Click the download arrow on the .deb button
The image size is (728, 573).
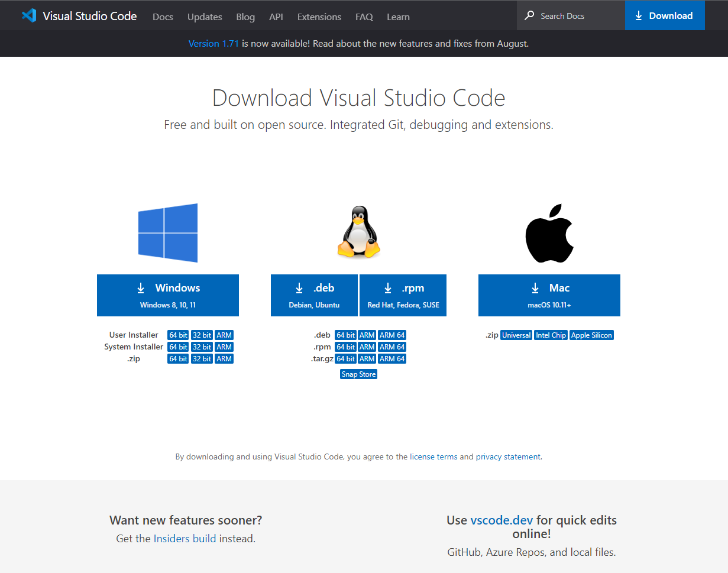299,288
